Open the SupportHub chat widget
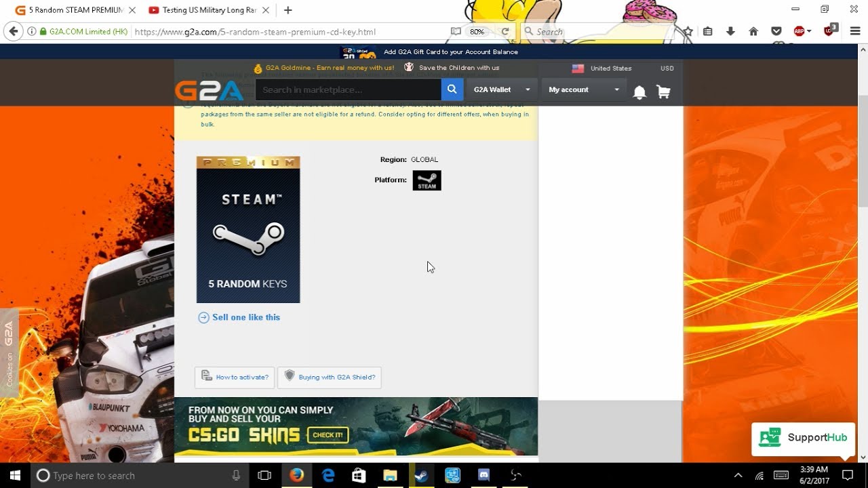Image resolution: width=868 pixels, height=488 pixels. 802,438
